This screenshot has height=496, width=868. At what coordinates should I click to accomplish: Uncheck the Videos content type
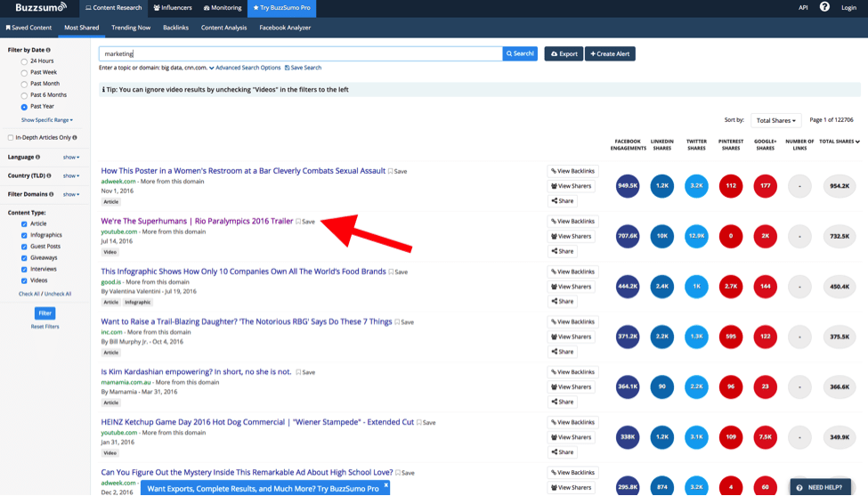(x=24, y=281)
